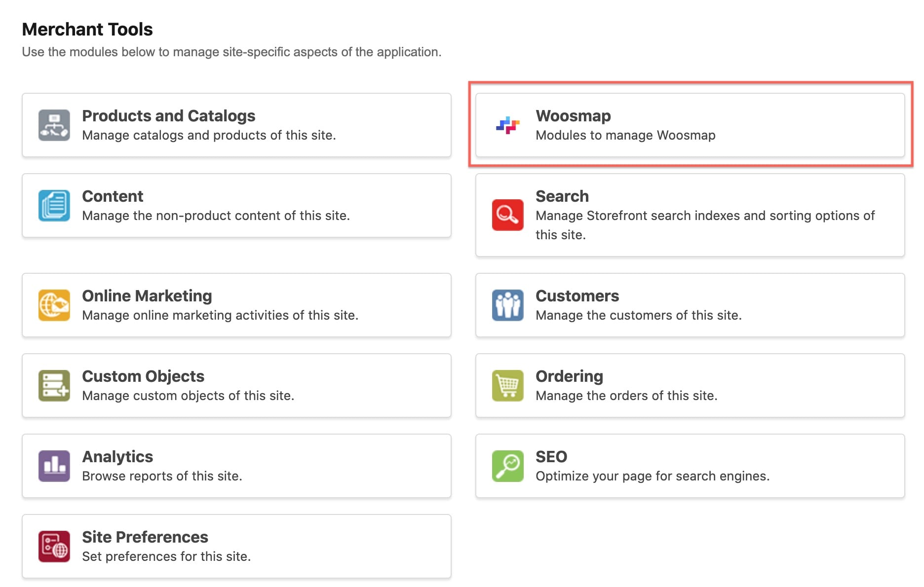Click 'Manage catalogs and products of this site.'
Viewport: 924px width, 587px height.
[209, 135]
